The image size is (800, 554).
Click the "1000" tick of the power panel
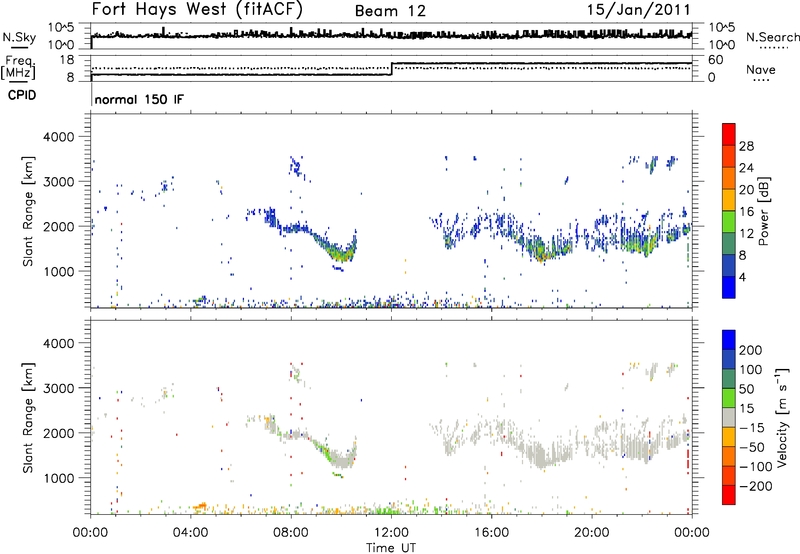click(x=58, y=271)
